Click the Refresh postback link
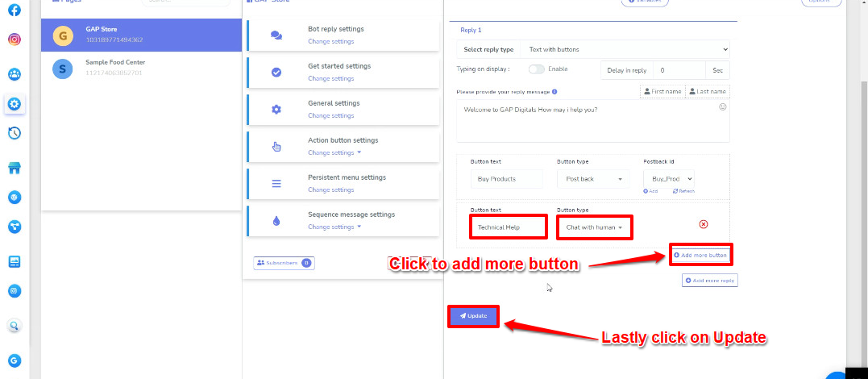Viewport: 868px width, 379px height. click(x=683, y=191)
